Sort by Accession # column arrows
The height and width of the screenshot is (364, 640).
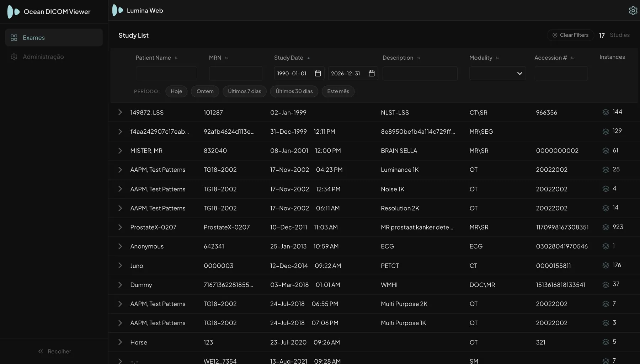tap(572, 58)
